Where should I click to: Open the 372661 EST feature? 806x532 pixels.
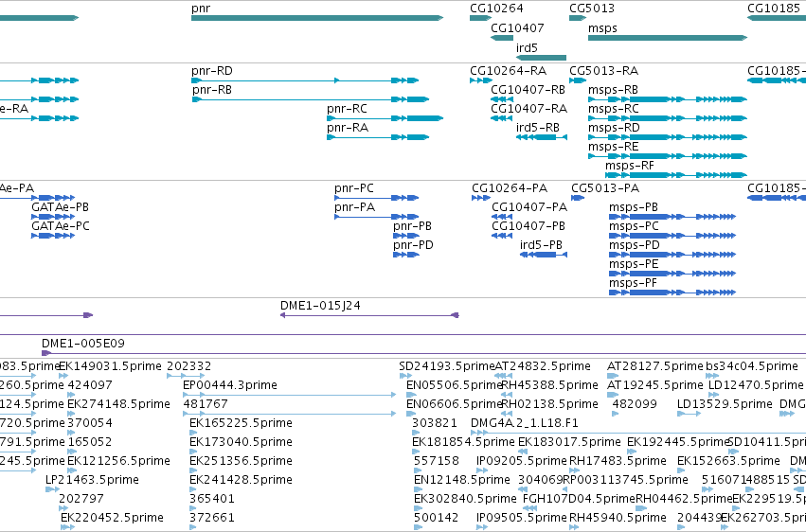click(x=193, y=527)
